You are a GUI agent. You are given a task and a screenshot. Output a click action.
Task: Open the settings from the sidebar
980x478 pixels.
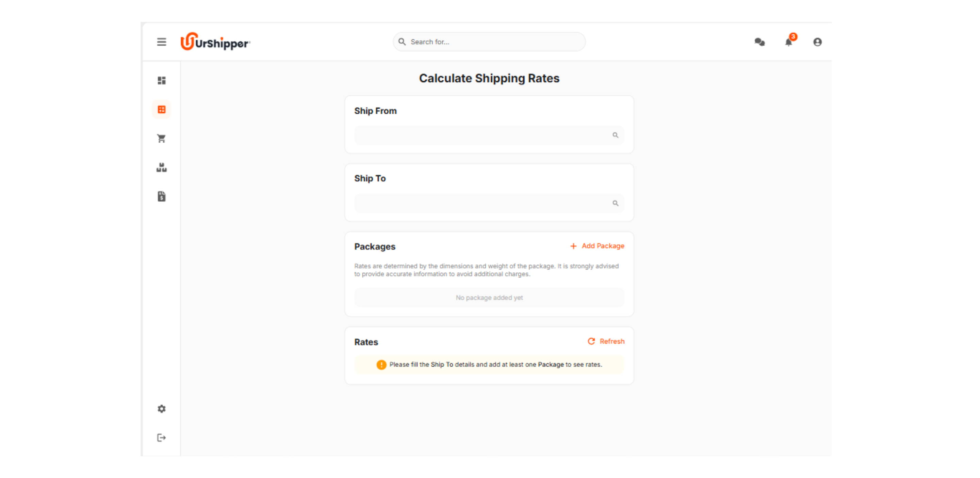(161, 408)
